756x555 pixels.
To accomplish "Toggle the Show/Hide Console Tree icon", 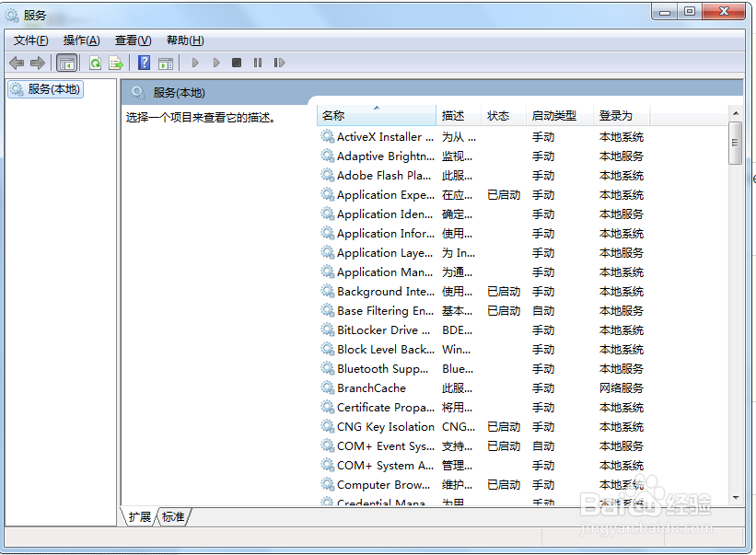I will [x=67, y=62].
